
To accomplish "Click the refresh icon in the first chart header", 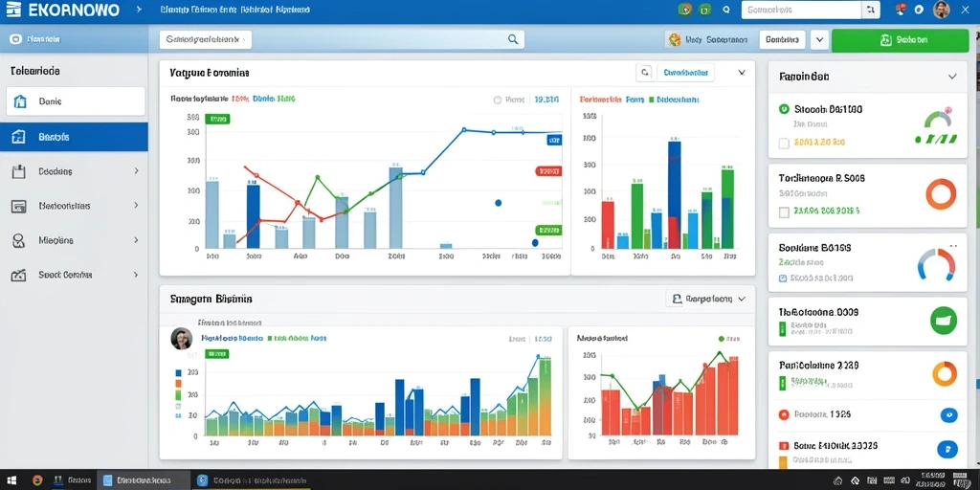I will 644,73.
